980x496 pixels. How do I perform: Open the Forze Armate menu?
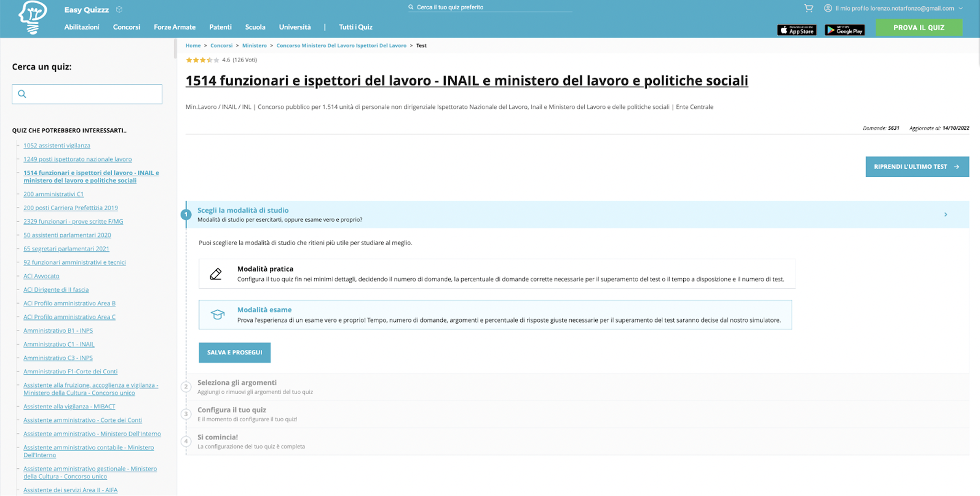coord(174,27)
